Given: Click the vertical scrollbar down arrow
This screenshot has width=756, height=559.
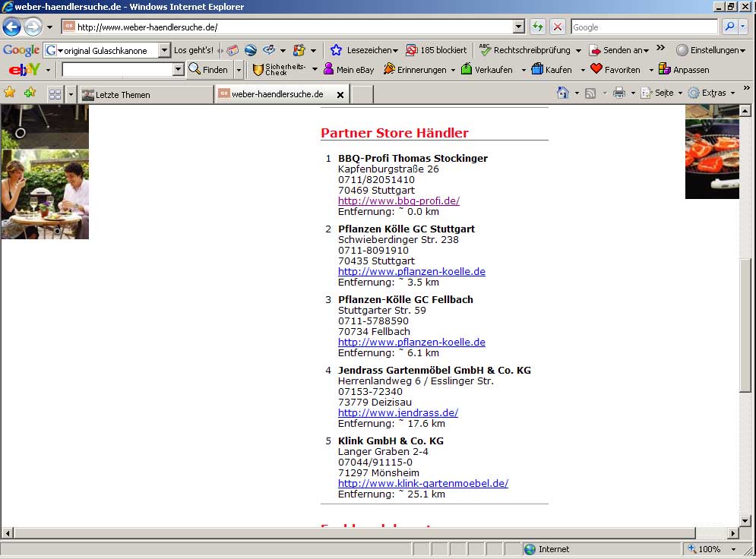Looking at the screenshot, I should coord(745,520).
